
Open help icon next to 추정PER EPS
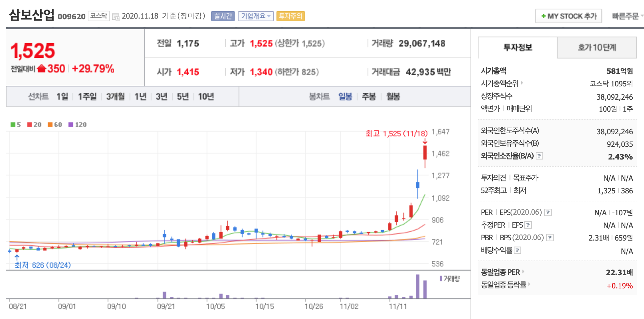(x=528, y=225)
